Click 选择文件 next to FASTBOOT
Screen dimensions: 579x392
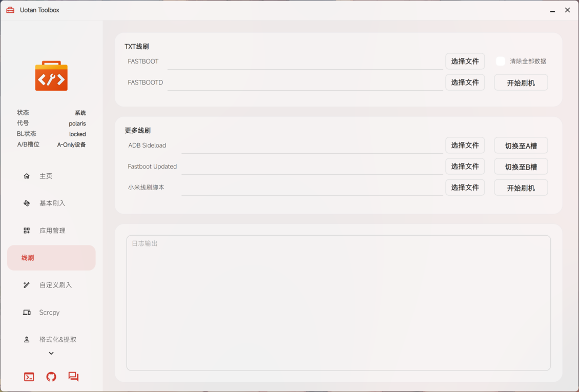465,61
